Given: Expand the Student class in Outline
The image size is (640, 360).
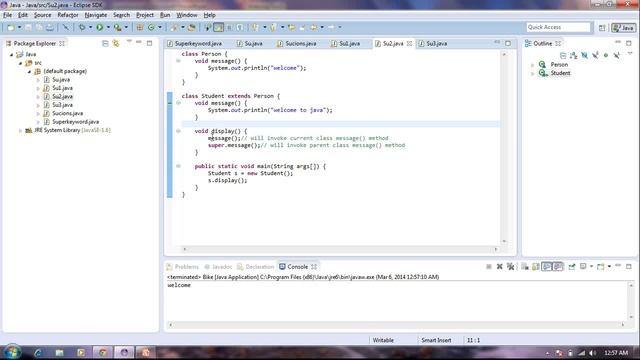Looking at the screenshot, I should [x=533, y=73].
